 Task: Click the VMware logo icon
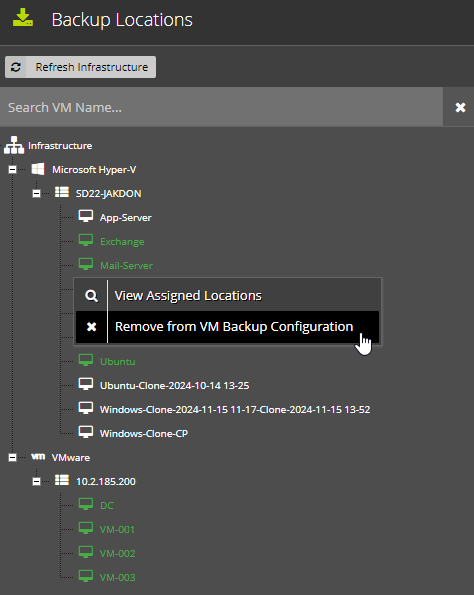click(38, 456)
